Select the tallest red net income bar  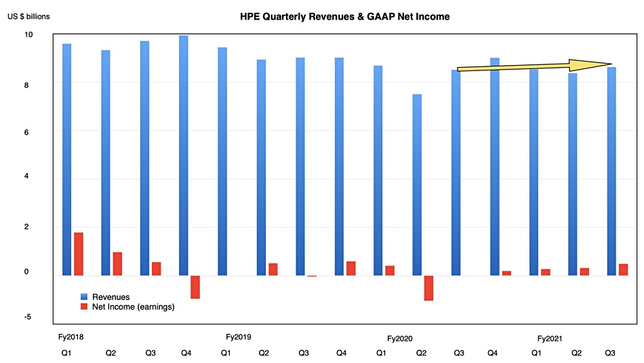pos(79,254)
